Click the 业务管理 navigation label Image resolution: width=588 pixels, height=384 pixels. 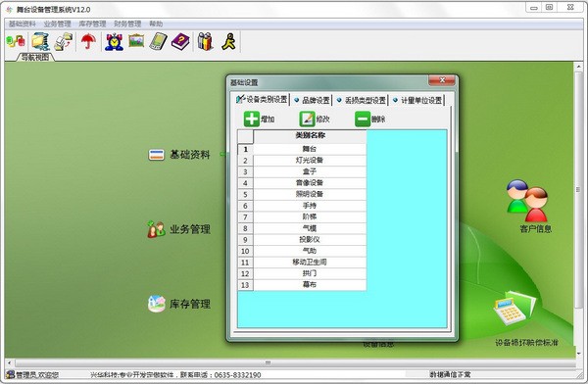coord(190,229)
